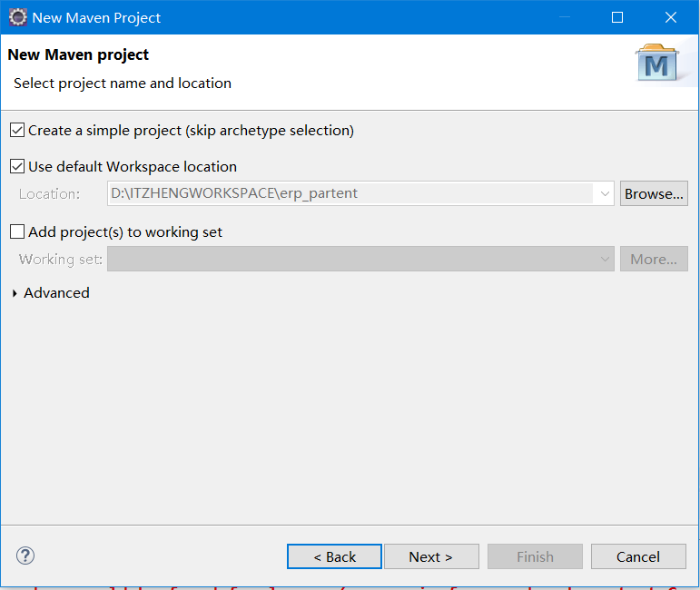
Task: Click the More... button
Action: [654, 259]
